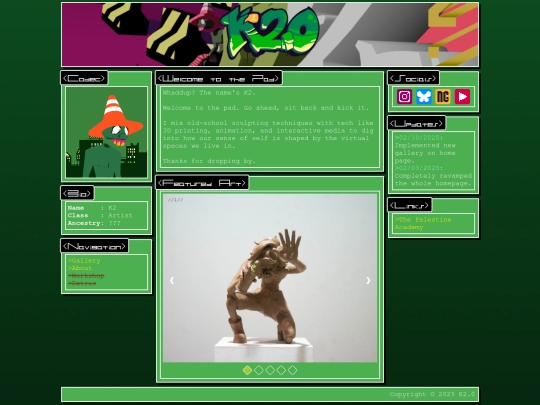Click the Featured Art panel heading

point(202,183)
